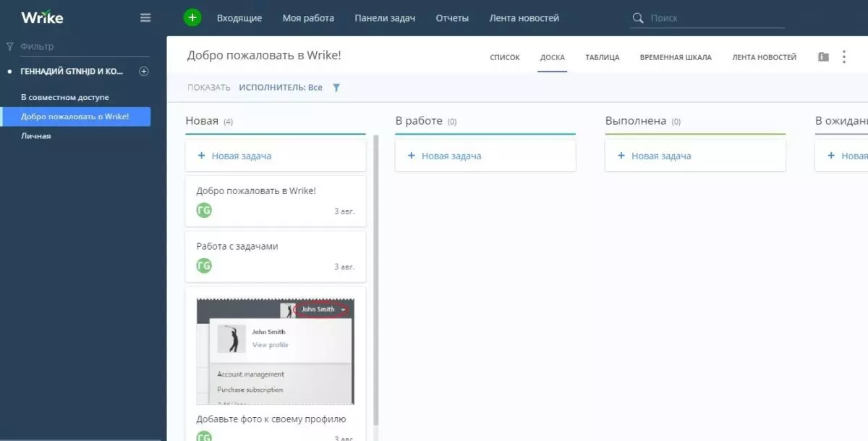Switch to the Таблица view tab
The height and width of the screenshot is (441, 868).
click(603, 57)
